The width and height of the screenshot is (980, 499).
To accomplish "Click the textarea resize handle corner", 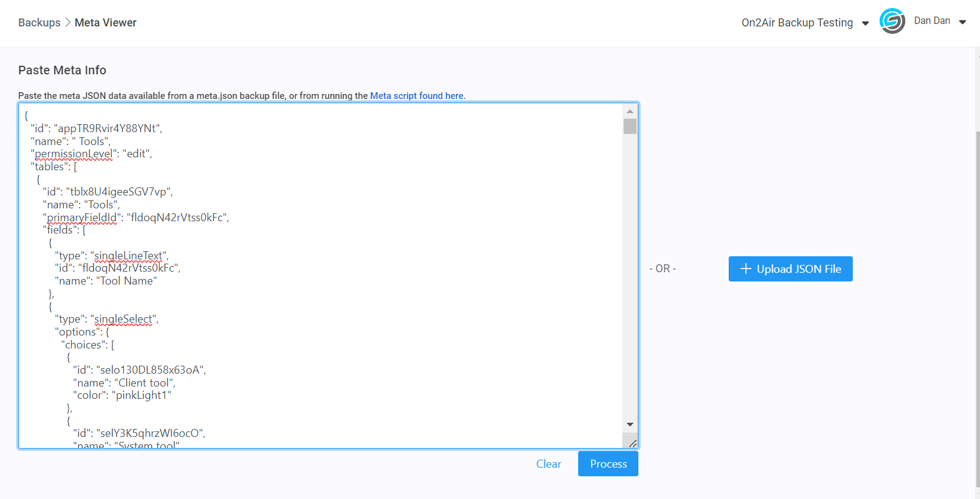I will click(x=632, y=442).
